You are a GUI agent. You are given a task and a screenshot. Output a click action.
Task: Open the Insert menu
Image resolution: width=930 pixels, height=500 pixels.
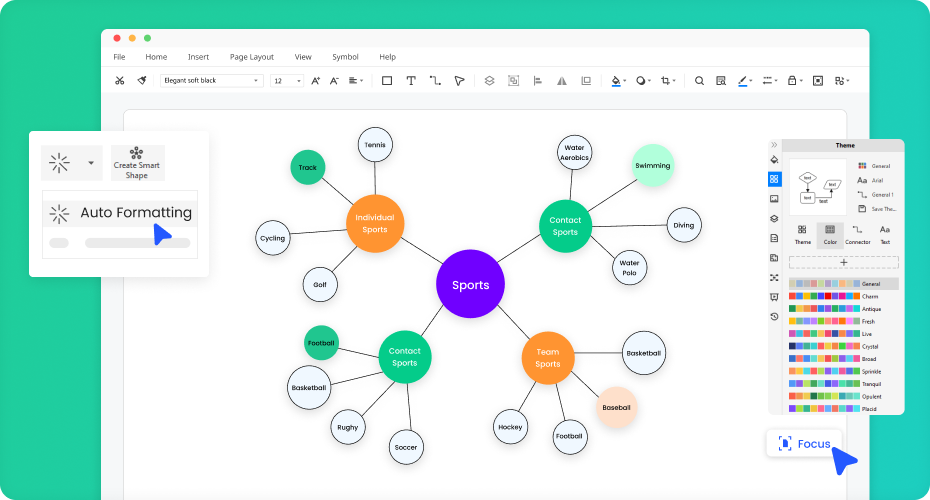pos(198,57)
